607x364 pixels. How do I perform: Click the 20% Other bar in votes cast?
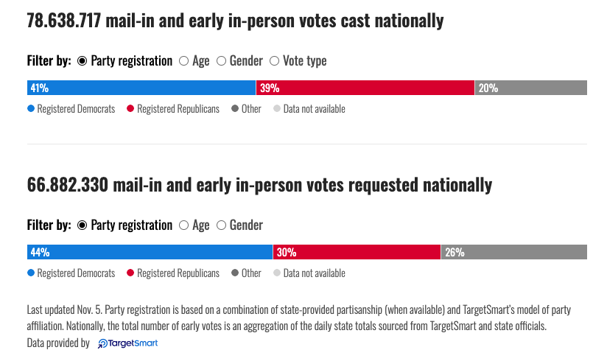tap(531, 88)
